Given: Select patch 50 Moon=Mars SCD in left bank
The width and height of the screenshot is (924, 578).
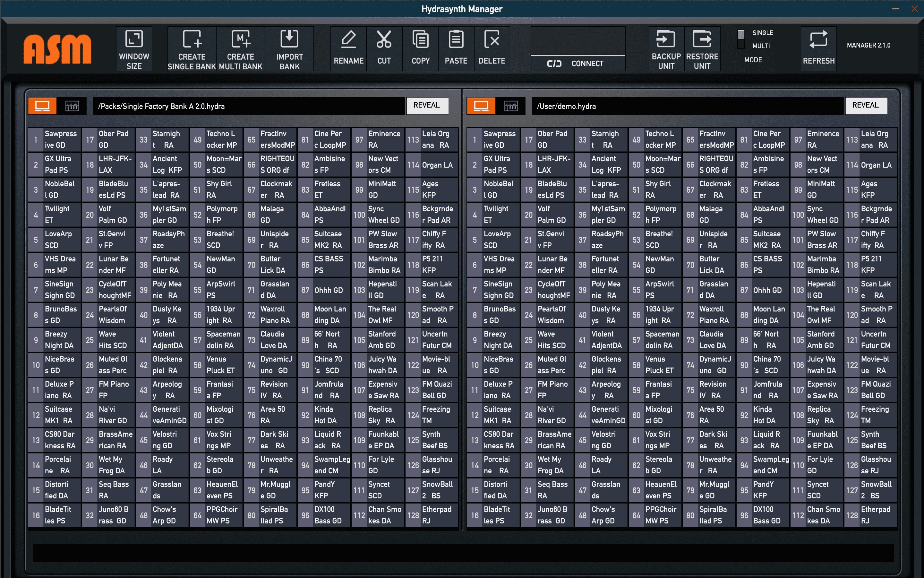Looking at the screenshot, I should tap(216, 164).
